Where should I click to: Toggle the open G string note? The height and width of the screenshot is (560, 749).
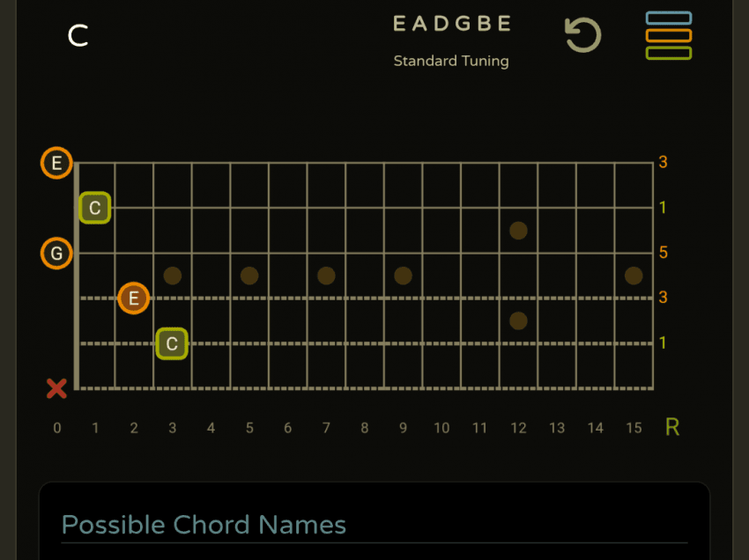56,254
